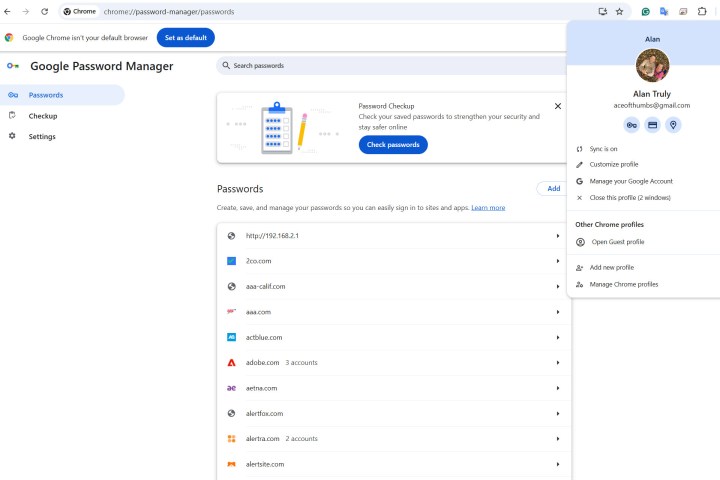The image size is (720, 480).
Task: Open payment methods card icon in profile popup
Action: 652,125
